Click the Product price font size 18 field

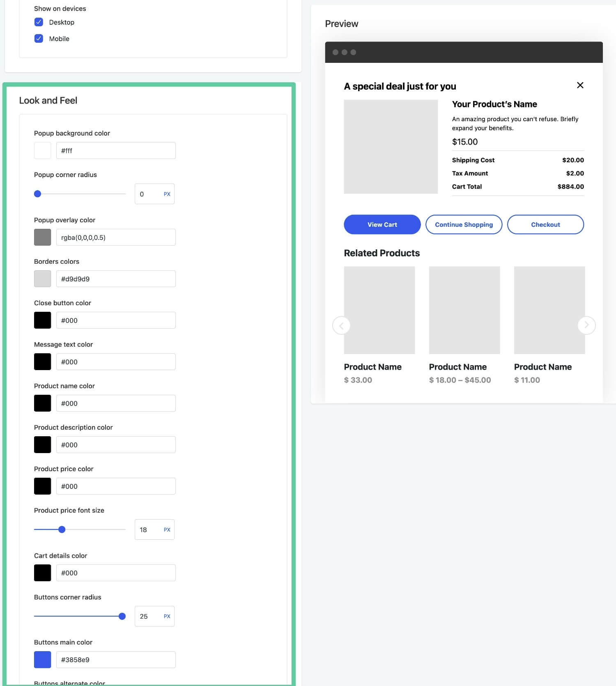click(154, 529)
